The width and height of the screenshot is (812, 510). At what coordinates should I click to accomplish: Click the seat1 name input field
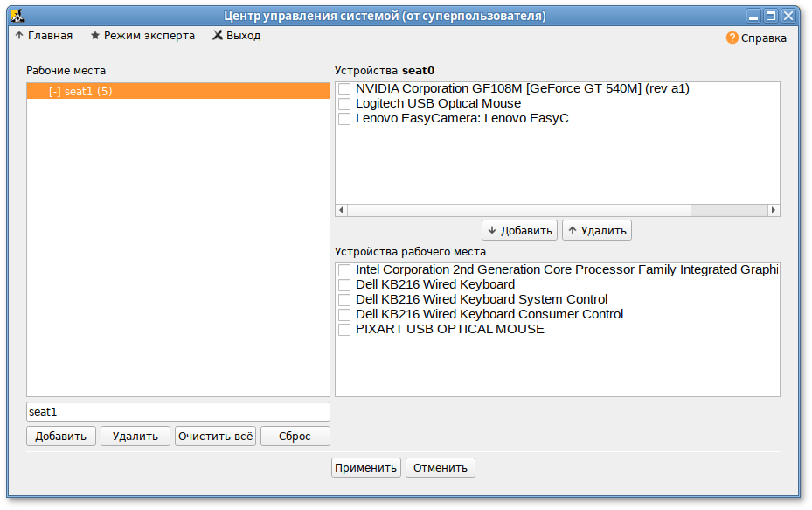click(178, 411)
